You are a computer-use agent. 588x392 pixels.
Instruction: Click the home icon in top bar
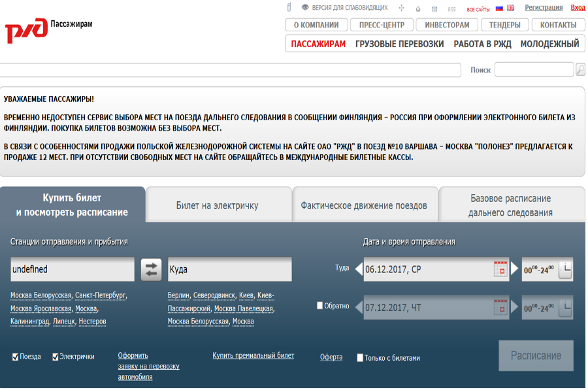(418, 9)
